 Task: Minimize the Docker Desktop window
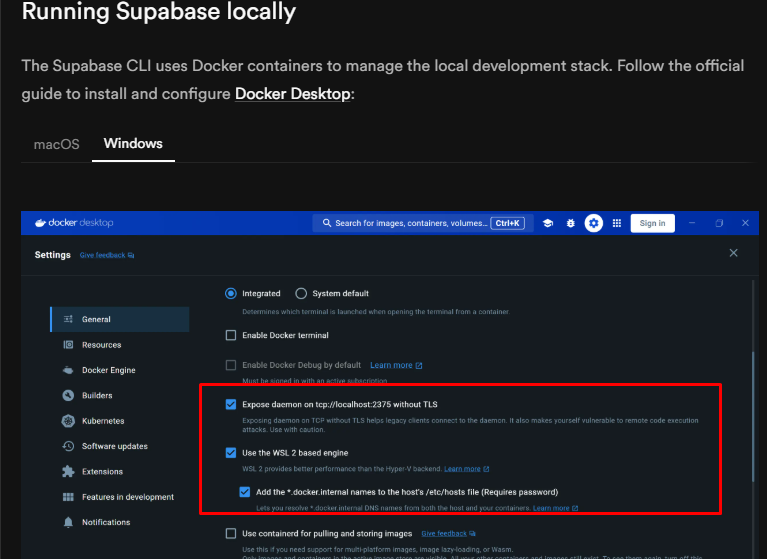click(692, 223)
